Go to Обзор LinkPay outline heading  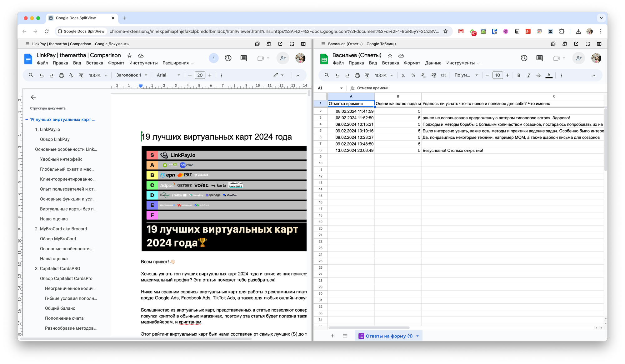tap(55, 139)
